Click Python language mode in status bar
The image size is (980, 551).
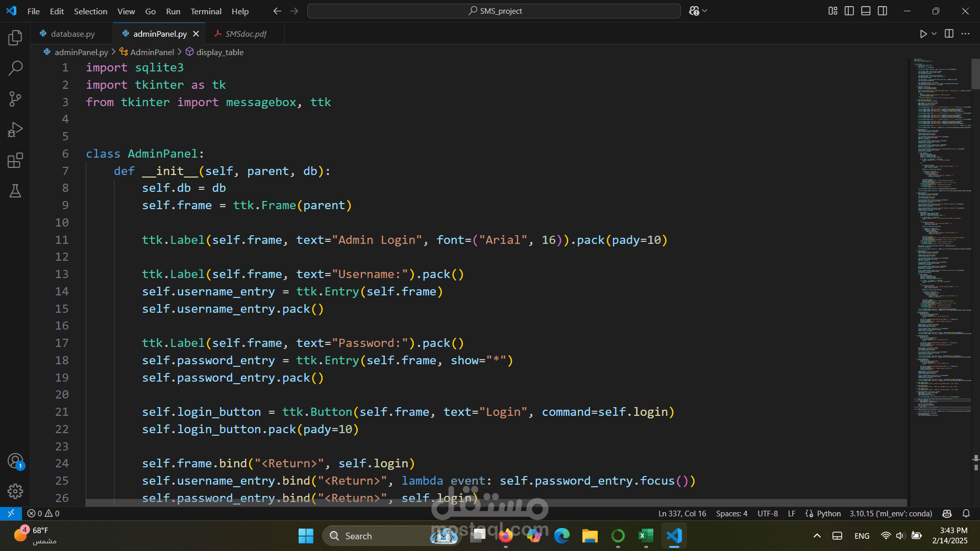tap(828, 513)
